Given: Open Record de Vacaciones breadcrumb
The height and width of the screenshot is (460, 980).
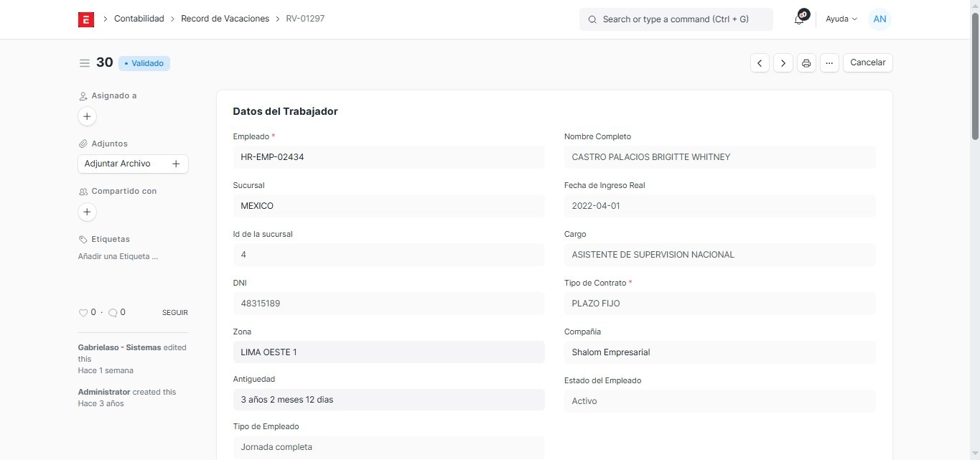Looking at the screenshot, I should tap(225, 19).
